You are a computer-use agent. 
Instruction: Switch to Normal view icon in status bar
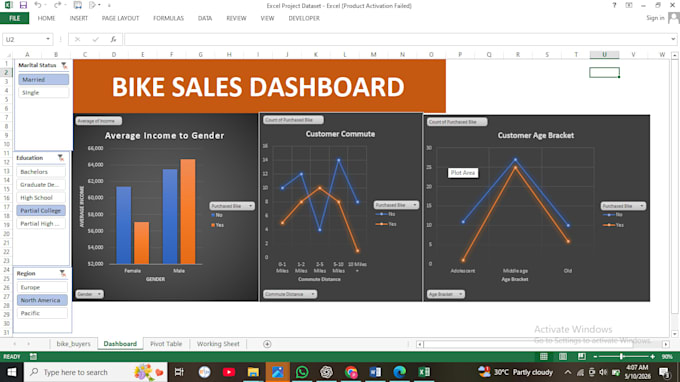(x=543, y=356)
